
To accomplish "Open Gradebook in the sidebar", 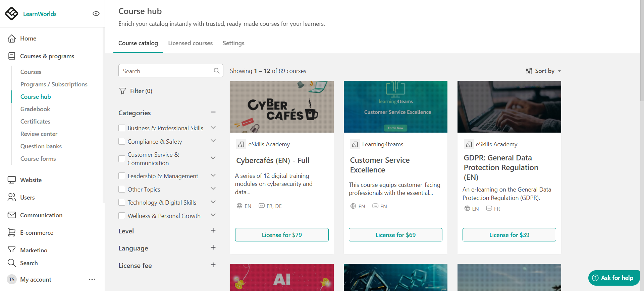I will click(x=35, y=109).
